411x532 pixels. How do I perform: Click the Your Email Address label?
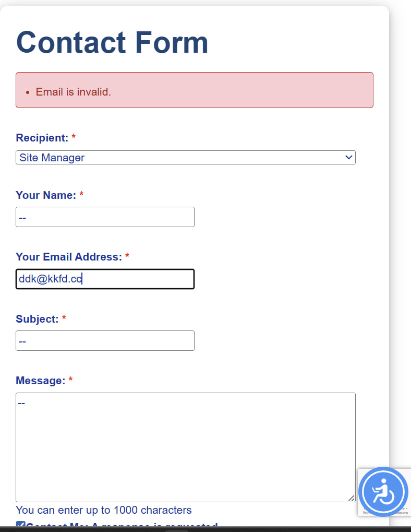pyautogui.click(x=69, y=257)
